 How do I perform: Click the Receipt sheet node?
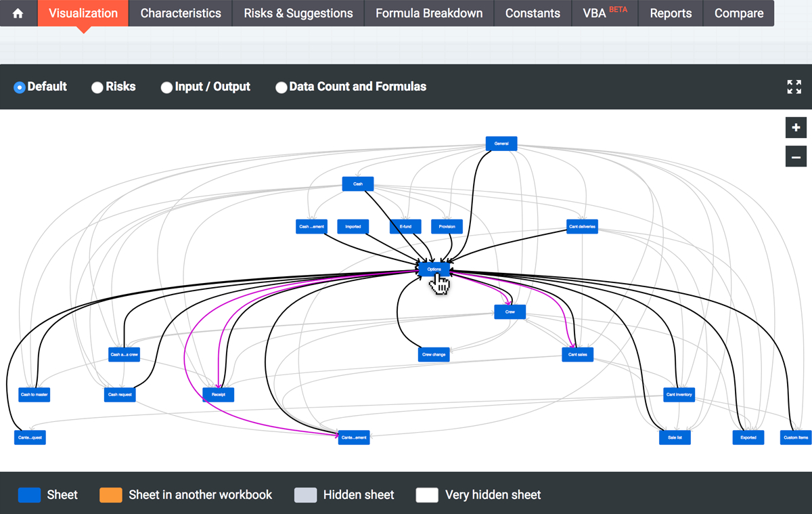pyautogui.click(x=219, y=395)
